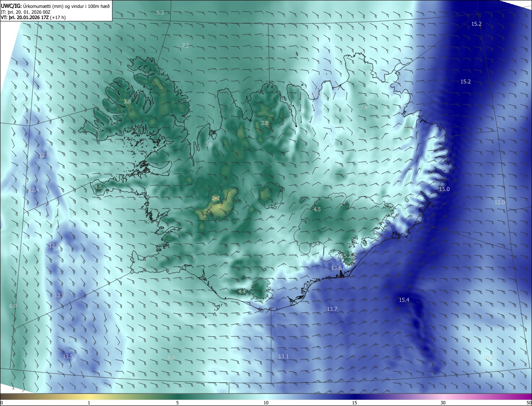Click the 7.8 value label on the map

(x=209, y=144)
